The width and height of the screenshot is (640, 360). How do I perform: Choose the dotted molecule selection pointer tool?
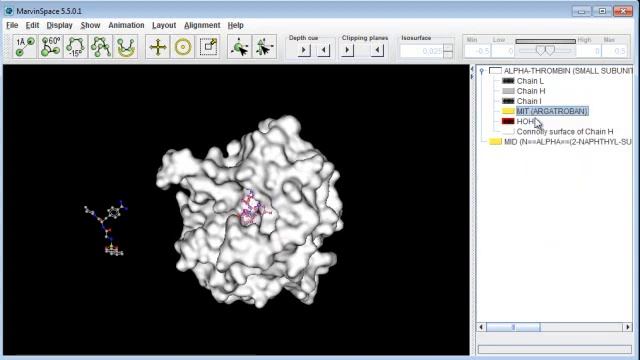[264, 47]
